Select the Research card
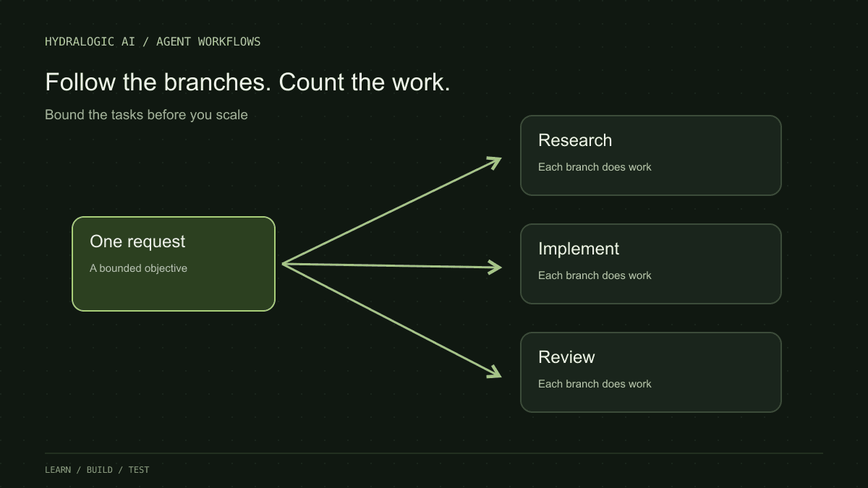The height and width of the screenshot is (488, 868). [x=651, y=155]
